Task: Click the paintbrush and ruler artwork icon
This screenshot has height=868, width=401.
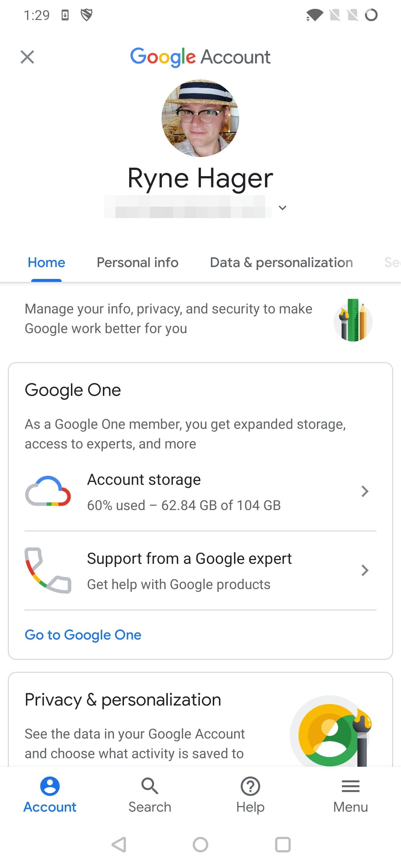Action: coord(353,321)
